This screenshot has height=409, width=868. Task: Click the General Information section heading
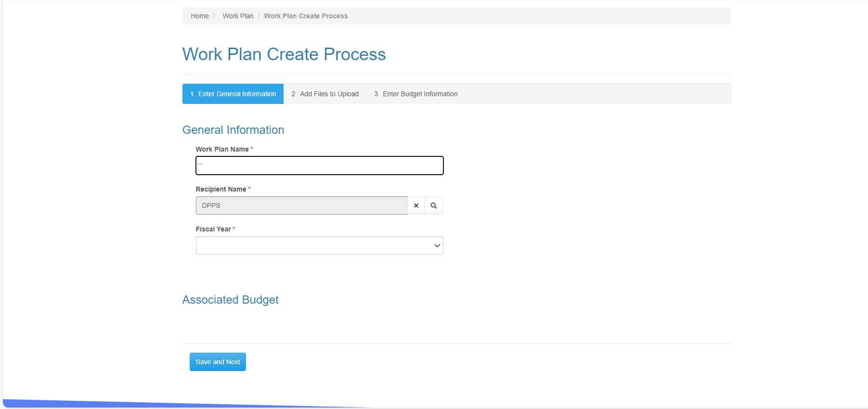coord(233,130)
